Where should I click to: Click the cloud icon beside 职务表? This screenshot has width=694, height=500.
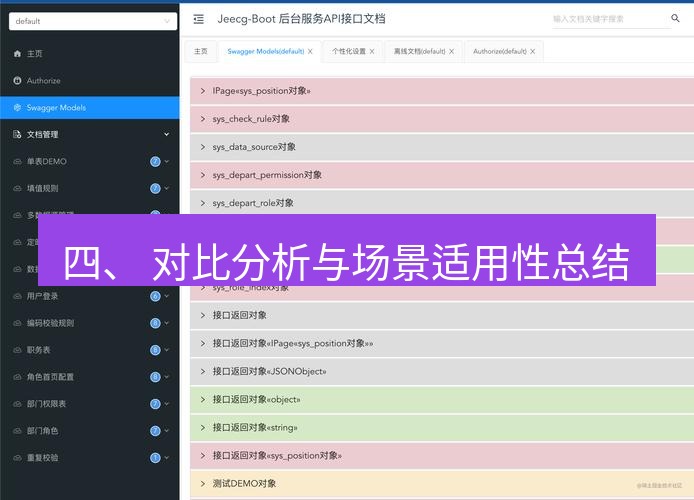(17, 350)
